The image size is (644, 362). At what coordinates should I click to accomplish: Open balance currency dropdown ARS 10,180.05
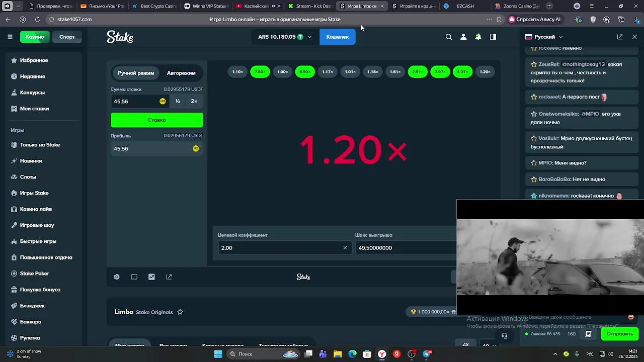click(285, 37)
